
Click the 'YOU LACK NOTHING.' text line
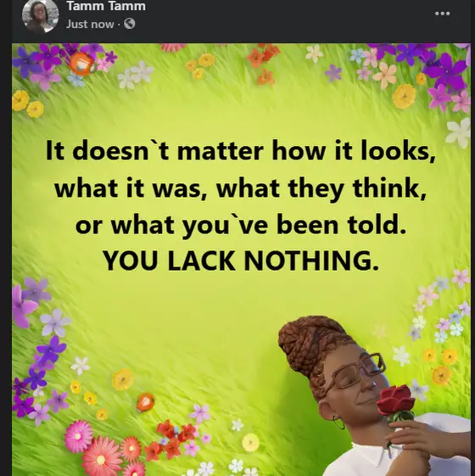coord(241,261)
